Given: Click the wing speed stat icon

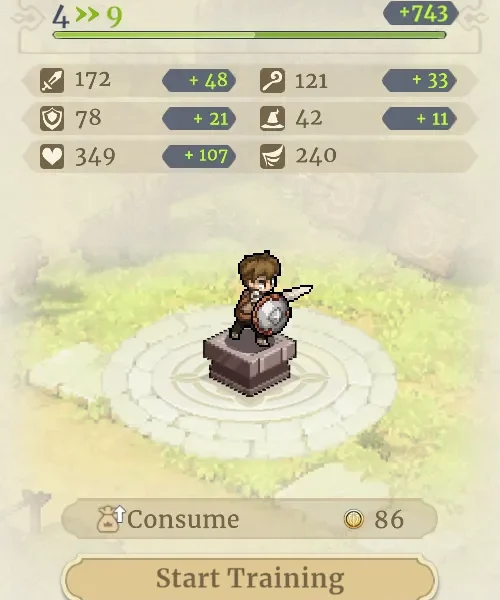Looking at the screenshot, I should [x=272, y=157].
